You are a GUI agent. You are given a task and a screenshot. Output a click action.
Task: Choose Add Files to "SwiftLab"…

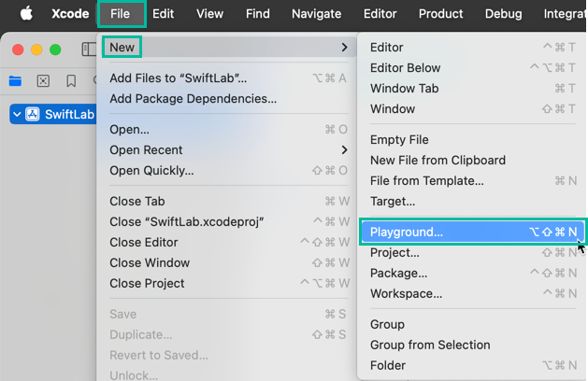[x=228, y=78]
